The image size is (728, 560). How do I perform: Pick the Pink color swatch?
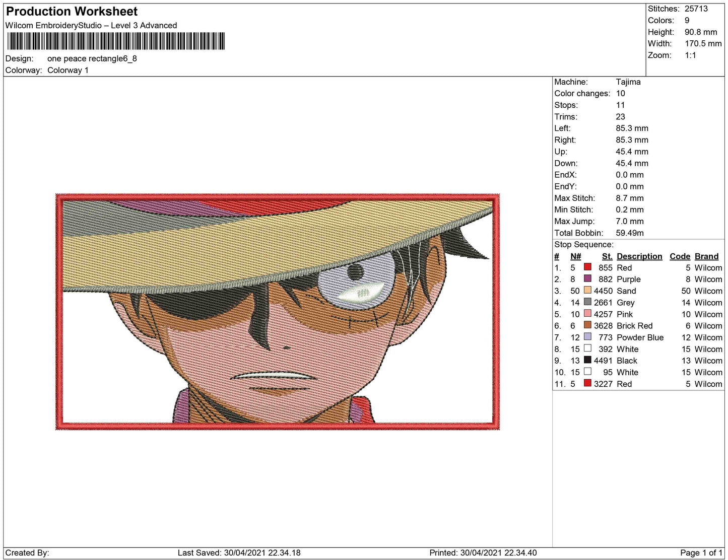[587, 313]
